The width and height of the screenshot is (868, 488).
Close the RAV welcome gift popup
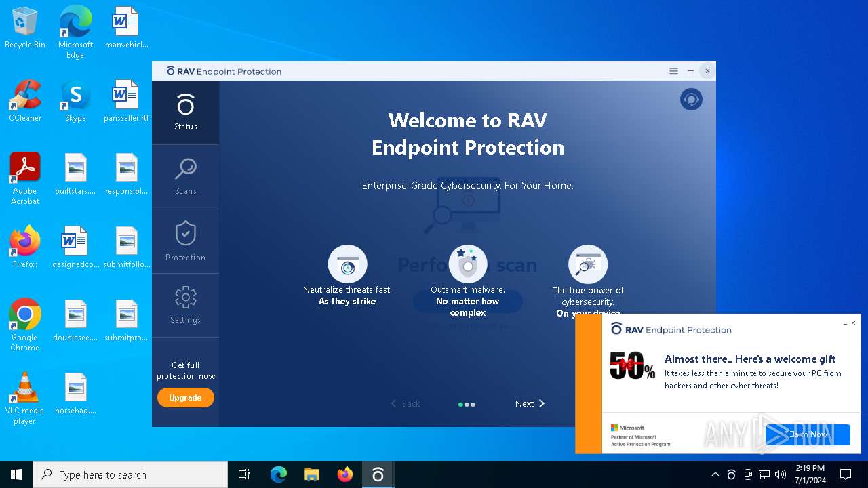point(853,323)
